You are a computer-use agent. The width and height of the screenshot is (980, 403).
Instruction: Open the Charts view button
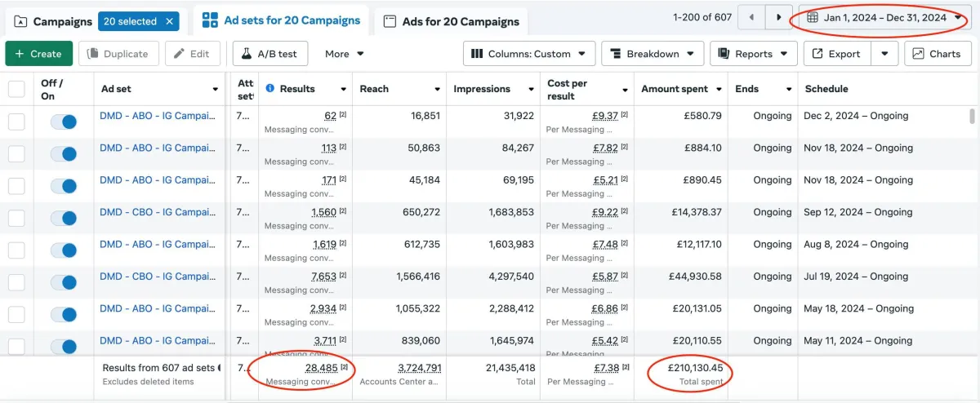tap(938, 54)
